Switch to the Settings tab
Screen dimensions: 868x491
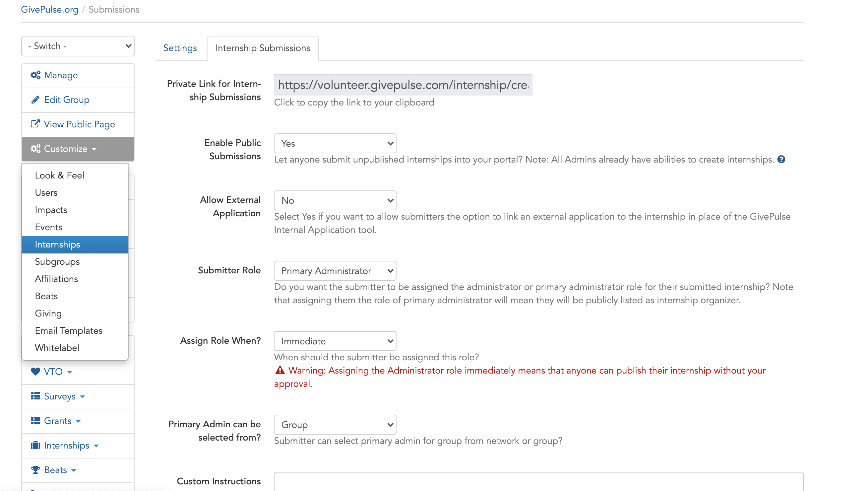[x=180, y=48]
